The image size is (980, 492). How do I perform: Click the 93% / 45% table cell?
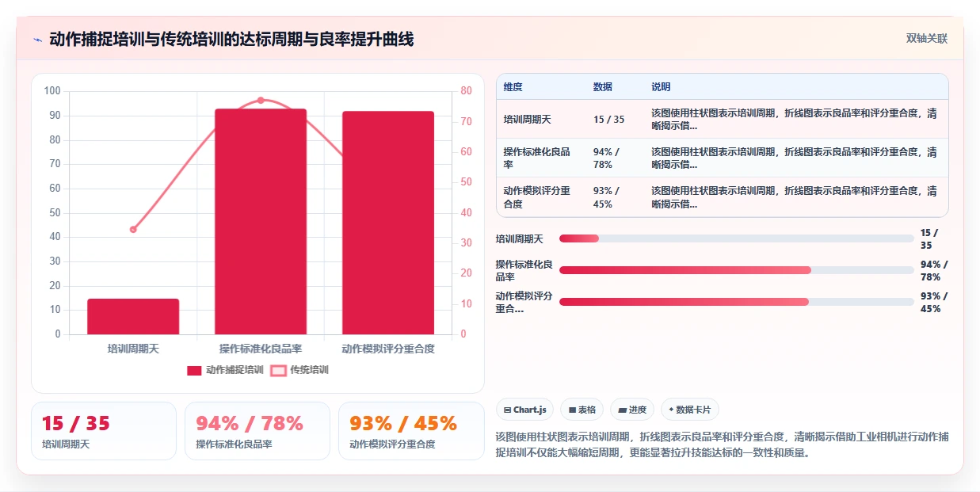[608, 197]
